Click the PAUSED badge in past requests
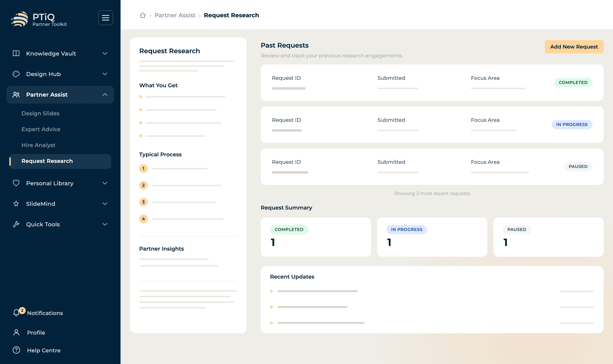Image resolution: width=613 pixels, height=364 pixels. pos(578,166)
